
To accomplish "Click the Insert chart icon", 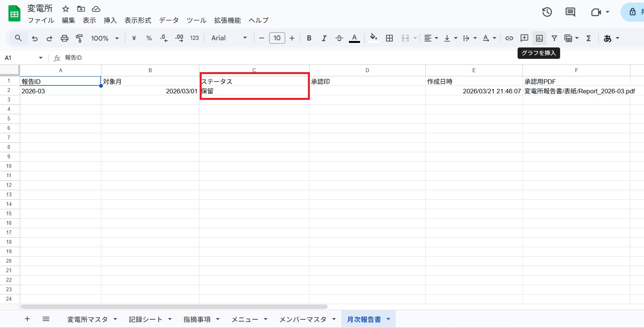I will 539,38.
